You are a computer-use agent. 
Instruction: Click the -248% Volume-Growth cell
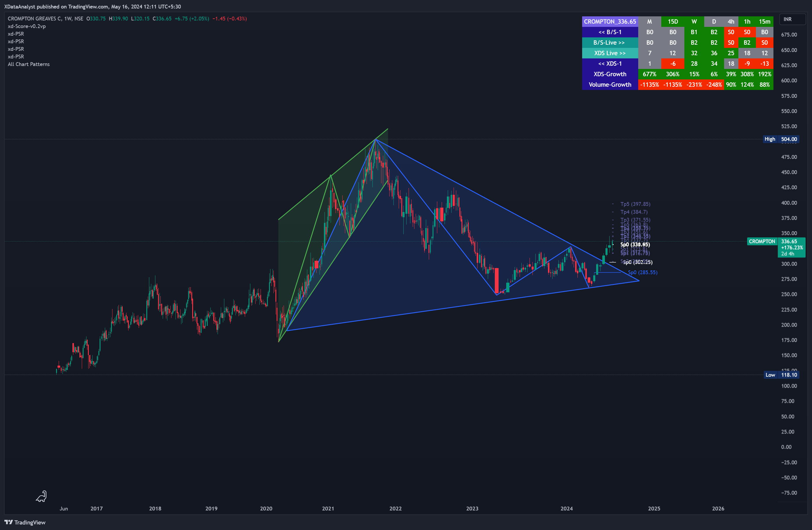[714, 85]
